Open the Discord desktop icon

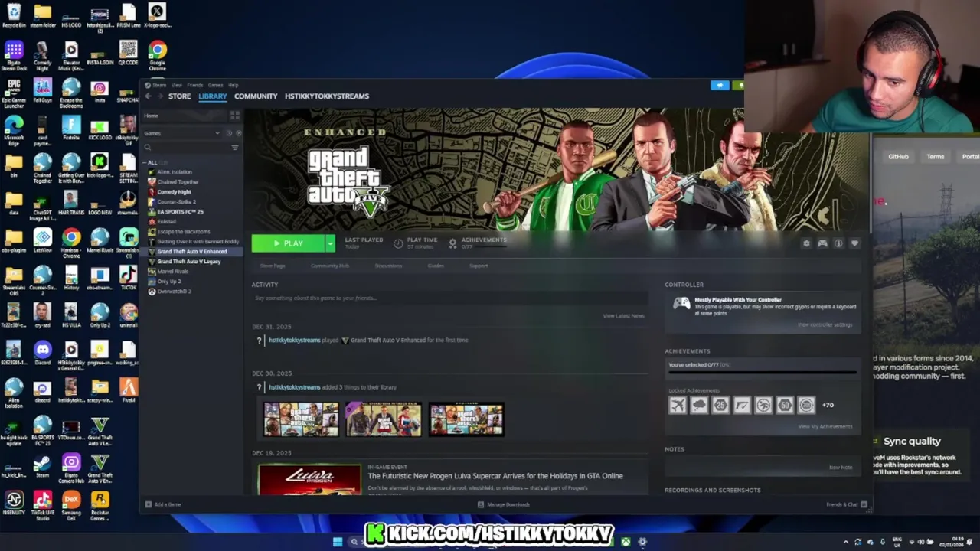coord(42,354)
